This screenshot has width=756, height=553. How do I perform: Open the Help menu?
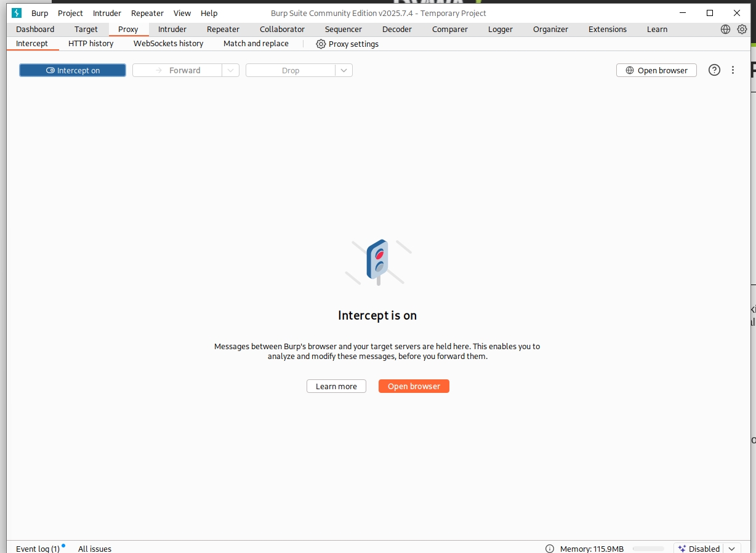pos(209,13)
